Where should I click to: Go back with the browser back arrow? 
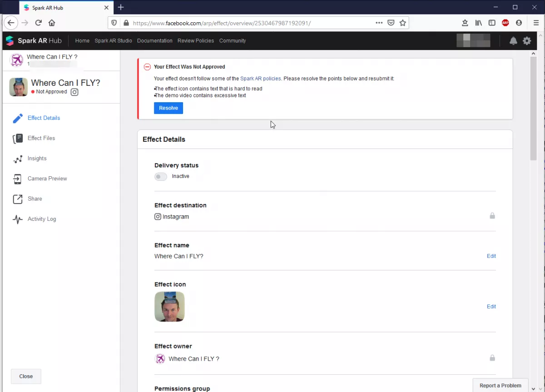pyautogui.click(x=11, y=23)
